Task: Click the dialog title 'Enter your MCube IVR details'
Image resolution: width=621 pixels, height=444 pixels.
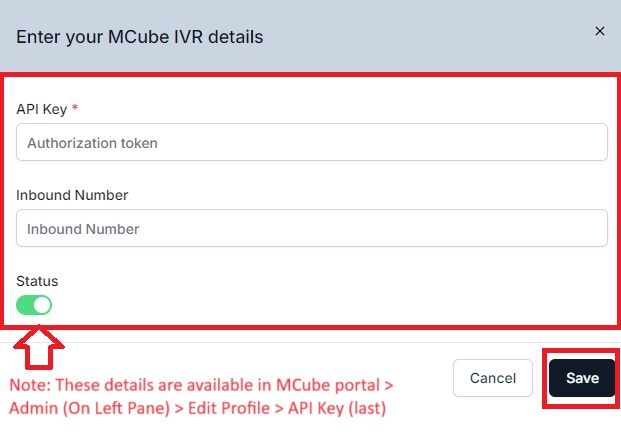Action: 139,37
